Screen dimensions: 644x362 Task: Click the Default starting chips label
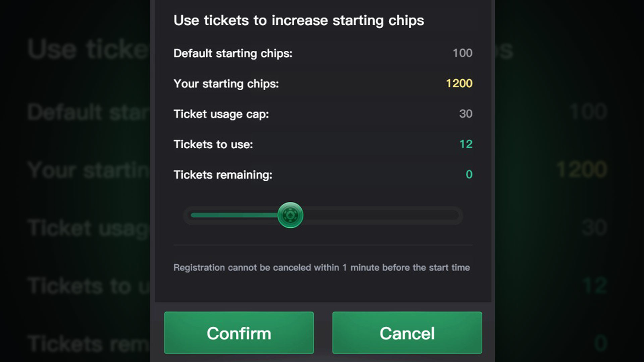pos(233,53)
